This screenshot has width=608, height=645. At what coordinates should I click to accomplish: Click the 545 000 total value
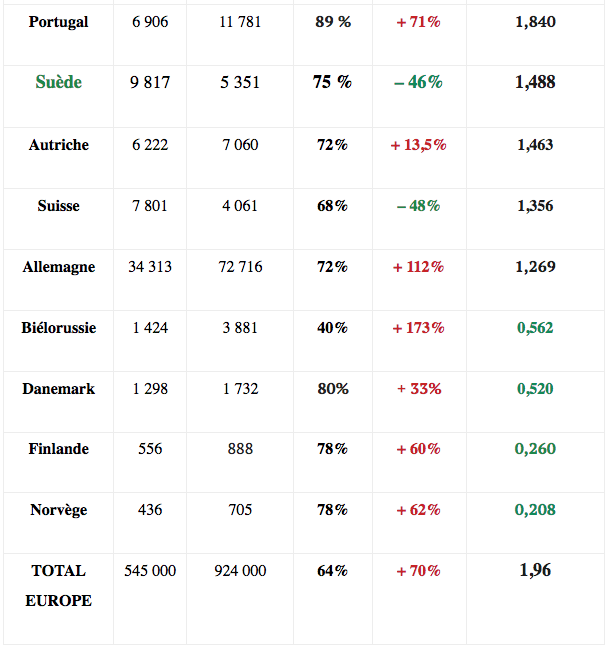150,571
